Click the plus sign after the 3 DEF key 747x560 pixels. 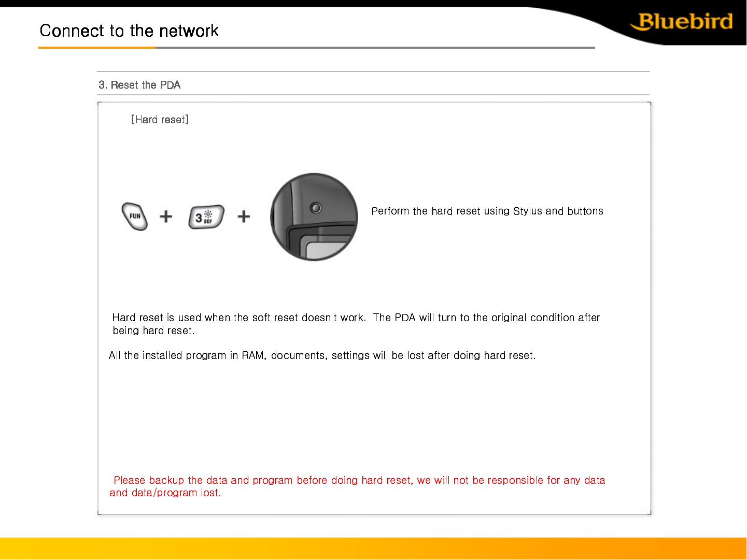(244, 217)
